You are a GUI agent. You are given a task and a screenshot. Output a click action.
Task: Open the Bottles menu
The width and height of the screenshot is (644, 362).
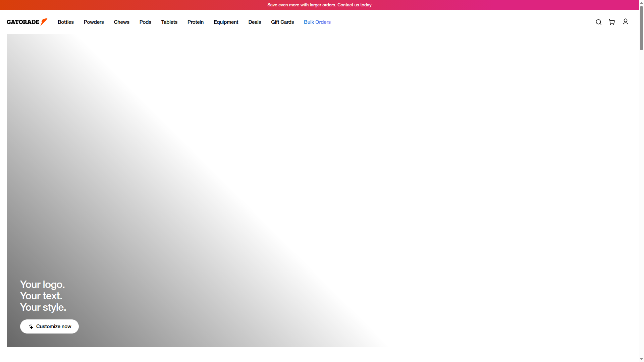(66, 22)
